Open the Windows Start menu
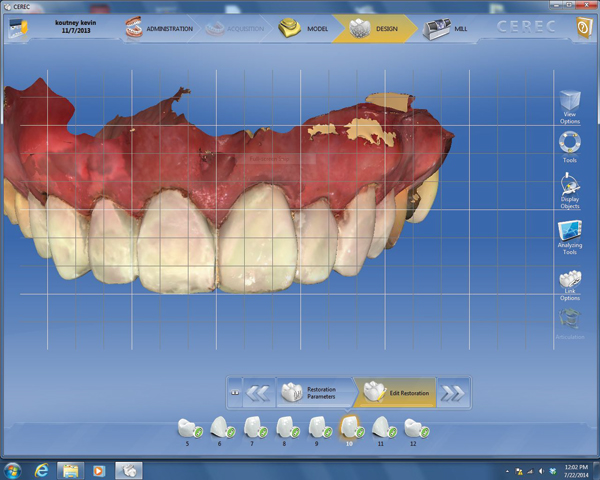 13,469
